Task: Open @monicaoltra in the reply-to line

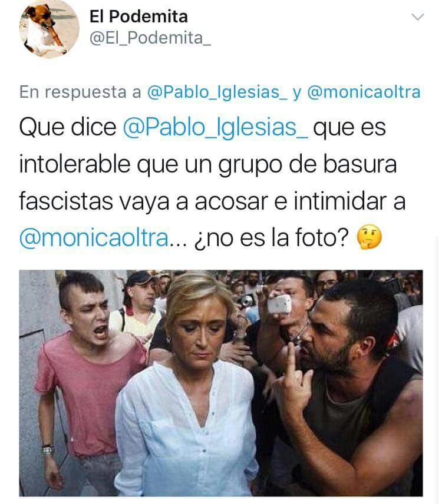Action: click(364, 92)
